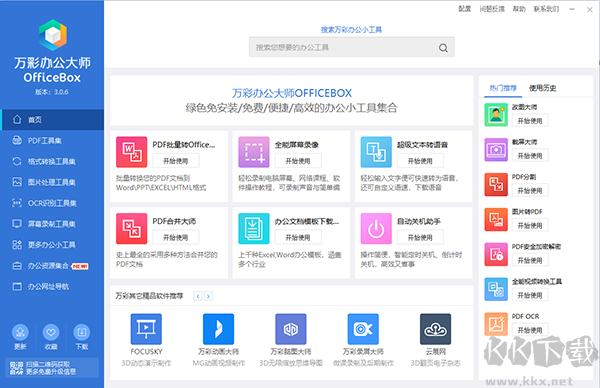Click the 图片转PDF icon
This screenshot has width=600, height=388.
pyautogui.click(x=496, y=220)
